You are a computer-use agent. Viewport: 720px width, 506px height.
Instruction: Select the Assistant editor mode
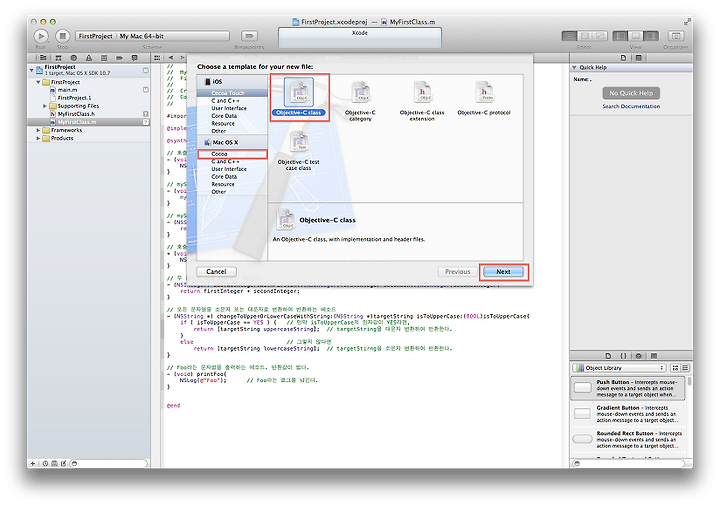[585, 36]
